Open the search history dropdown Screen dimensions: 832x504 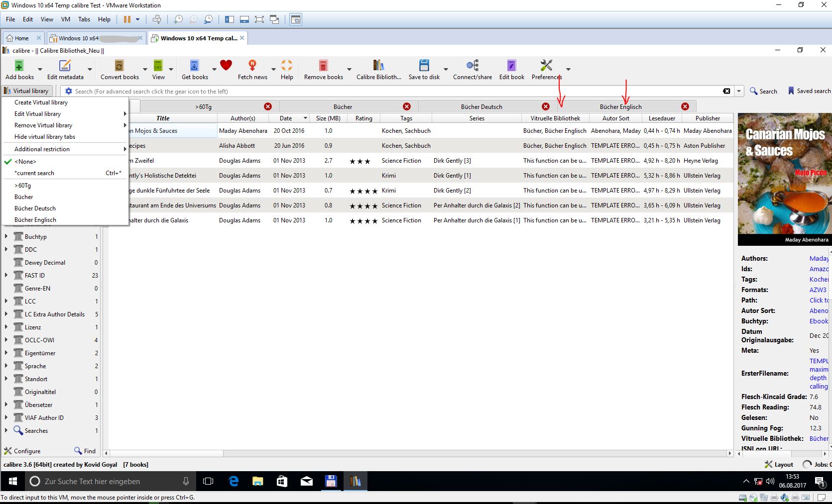[x=739, y=92]
